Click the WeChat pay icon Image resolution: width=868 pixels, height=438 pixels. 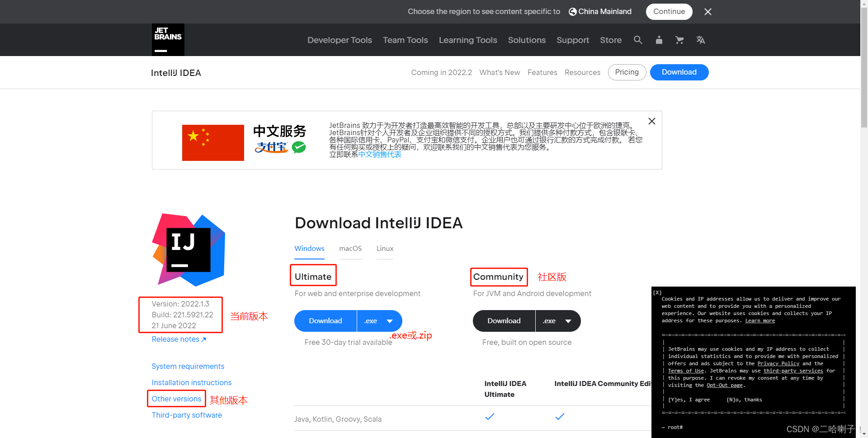click(x=299, y=147)
